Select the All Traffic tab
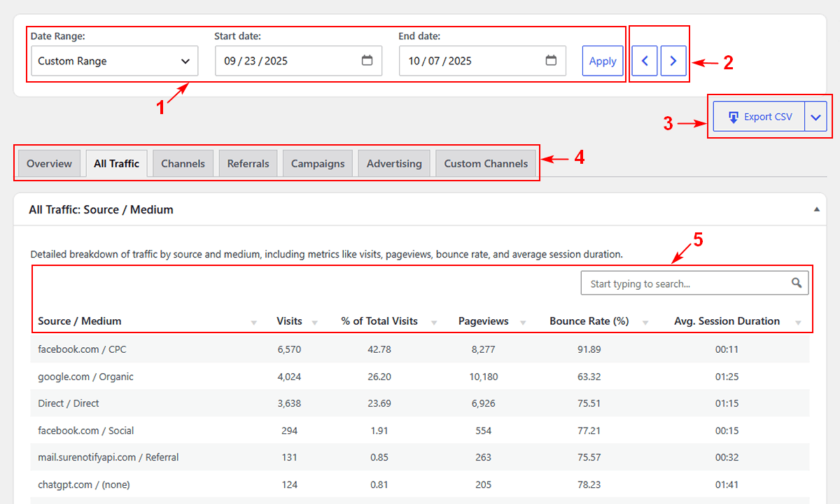The image size is (840, 504). (x=116, y=163)
